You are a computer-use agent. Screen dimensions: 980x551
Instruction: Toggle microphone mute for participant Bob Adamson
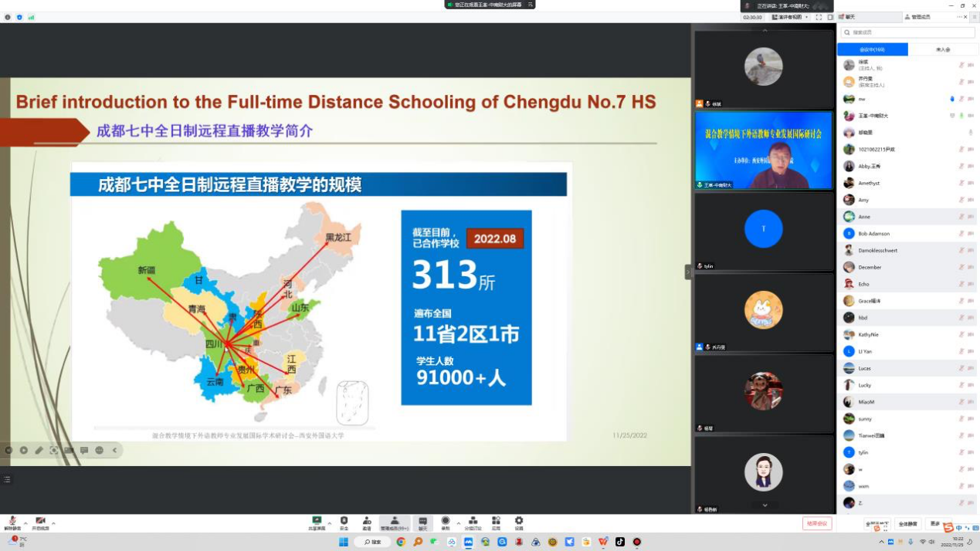click(961, 234)
